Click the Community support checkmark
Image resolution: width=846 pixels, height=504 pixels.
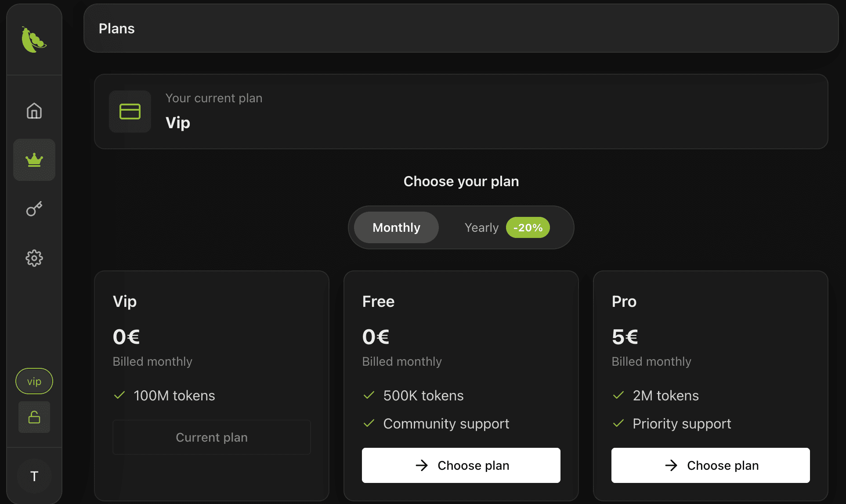pyautogui.click(x=369, y=423)
